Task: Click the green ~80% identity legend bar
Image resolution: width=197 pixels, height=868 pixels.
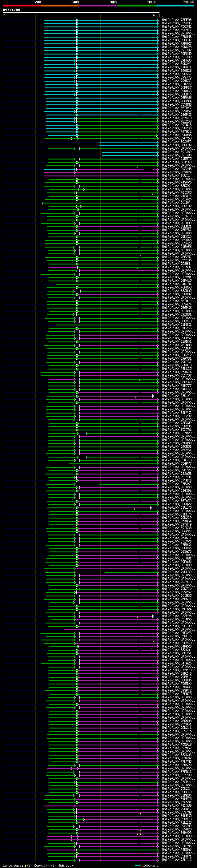Action: point(137,6)
